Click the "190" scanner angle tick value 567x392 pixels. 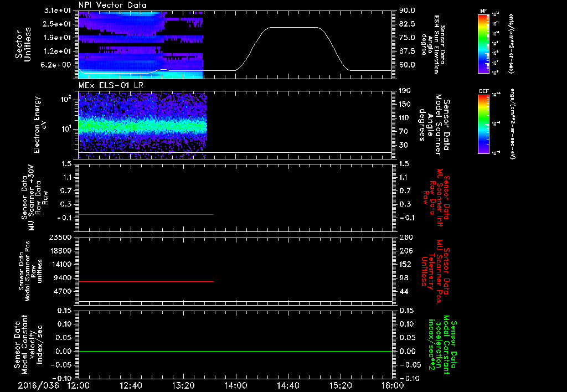[405, 91]
